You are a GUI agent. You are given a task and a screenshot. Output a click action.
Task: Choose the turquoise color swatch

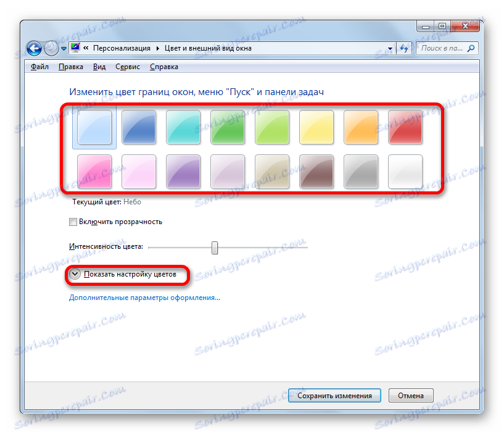tap(183, 127)
